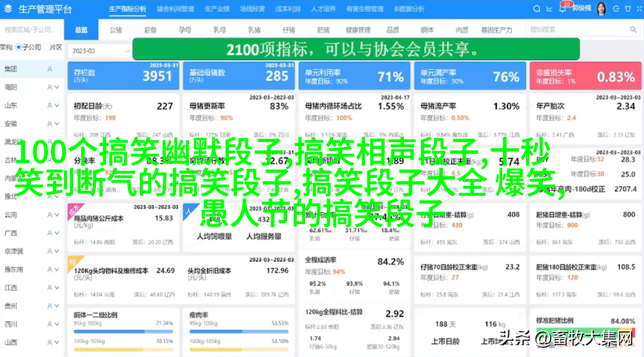Click the user avatar photo in header
Image resolution: width=644 pixels, height=357 pixels.
[x=601, y=9]
